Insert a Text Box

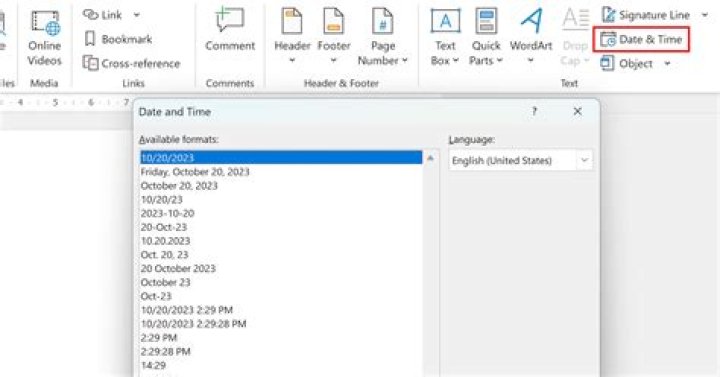pos(445,37)
